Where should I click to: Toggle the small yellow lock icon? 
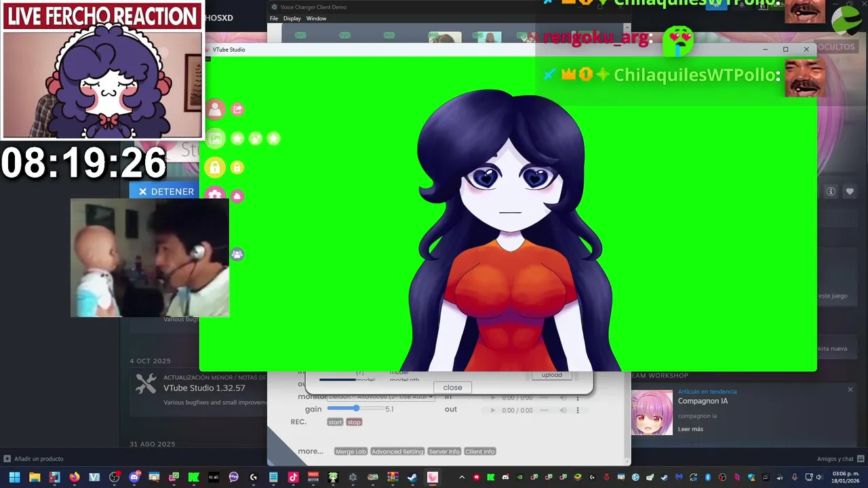[x=237, y=167]
